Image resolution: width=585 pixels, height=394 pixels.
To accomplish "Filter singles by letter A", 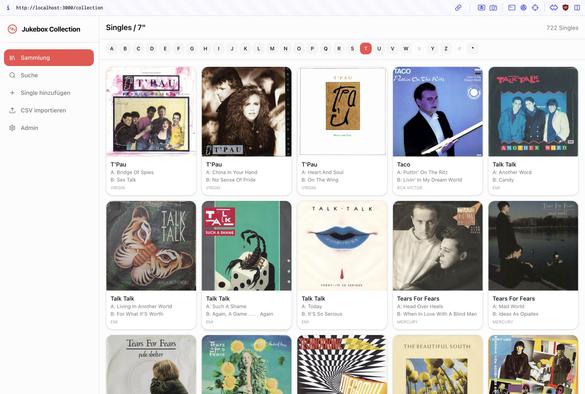I will (x=112, y=49).
